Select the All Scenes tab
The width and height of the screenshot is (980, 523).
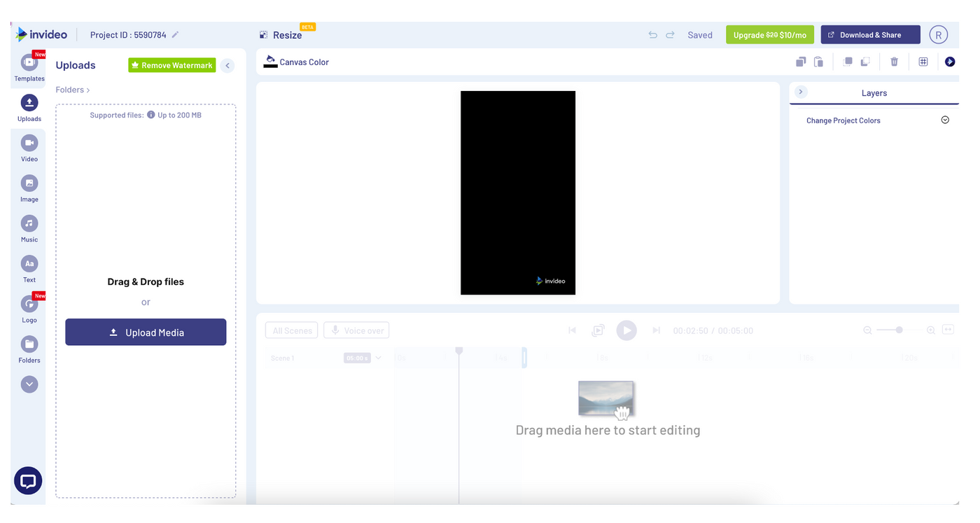[x=291, y=330]
